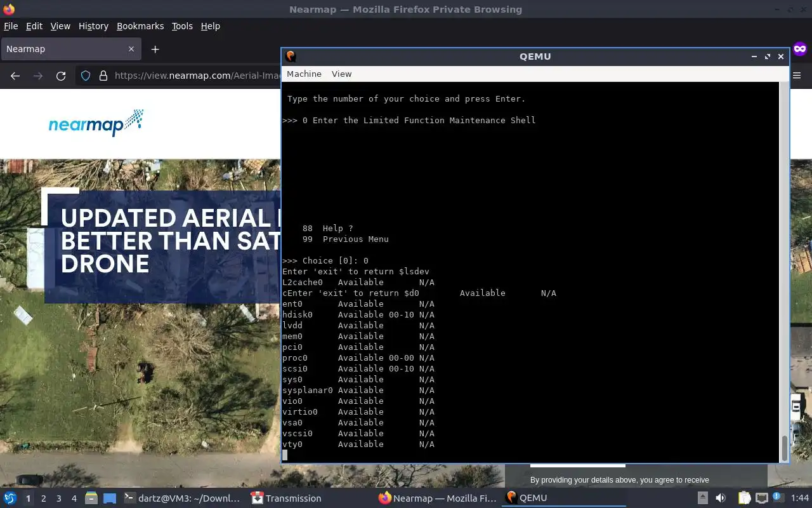Switch to the dartz@VM3 terminal task
This screenshot has width=812, height=508.
[x=182, y=498]
